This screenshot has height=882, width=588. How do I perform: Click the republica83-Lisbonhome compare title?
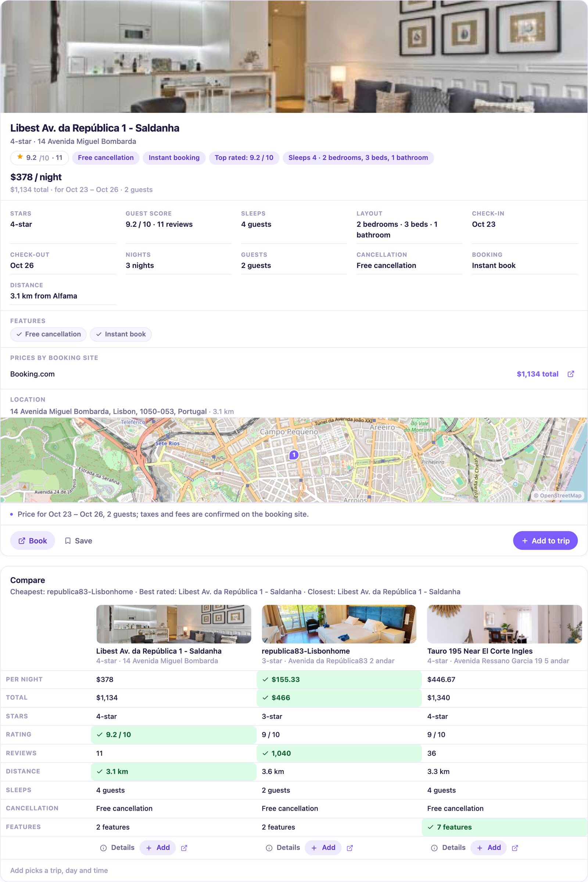click(x=306, y=651)
